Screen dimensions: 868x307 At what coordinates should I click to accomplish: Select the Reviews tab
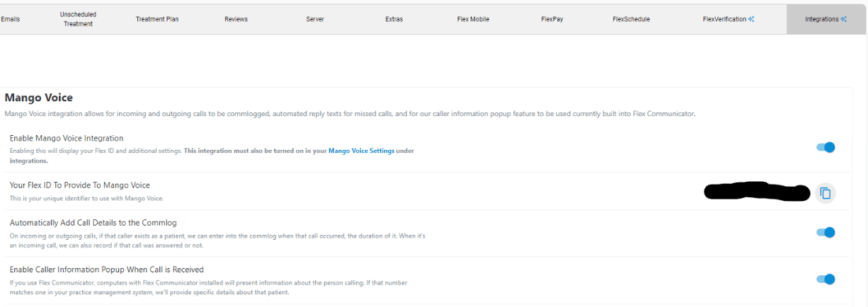pyautogui.click(x=236, y=19)
